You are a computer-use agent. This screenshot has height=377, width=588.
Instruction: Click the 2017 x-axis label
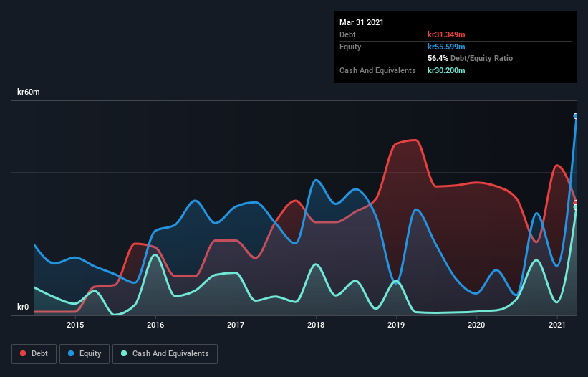pyautogui.click(x=236, y=325)
